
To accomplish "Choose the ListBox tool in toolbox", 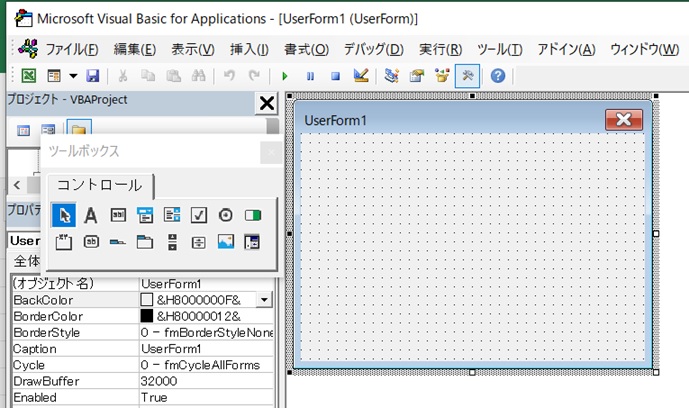I will [172, 215].
